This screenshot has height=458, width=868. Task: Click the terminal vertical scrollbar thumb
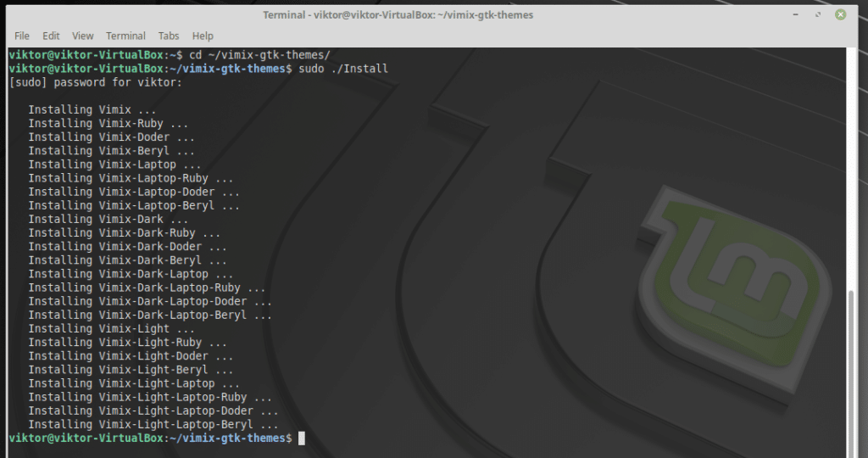pyautogui.click(x=851, y=374)
